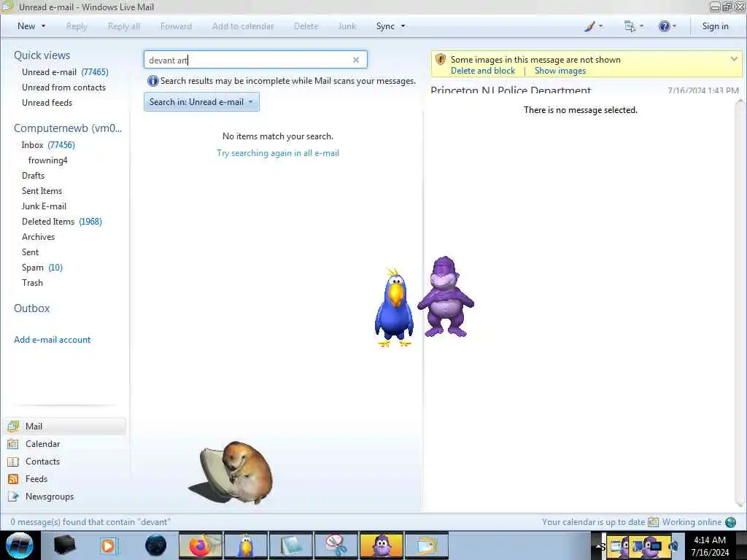This screenshot has width=747, height=560.
Task: Open the Search in: Unread e-mail dropdown
Action: point(201,102)
